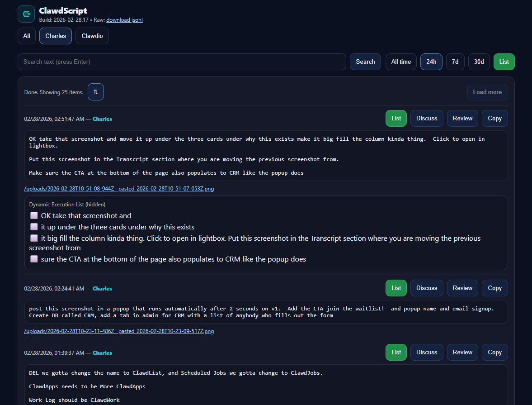Open the download jsonl link
This screenshot has height=405, width=532.
124,20
